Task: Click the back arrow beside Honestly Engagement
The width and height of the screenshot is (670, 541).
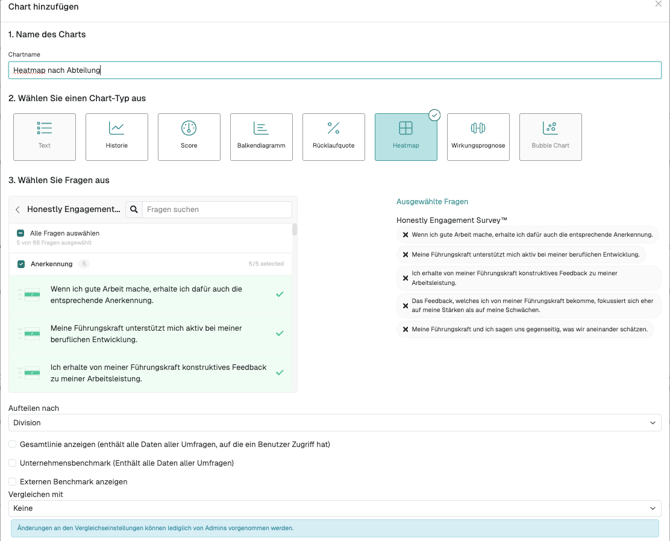Action: [18, 210]
